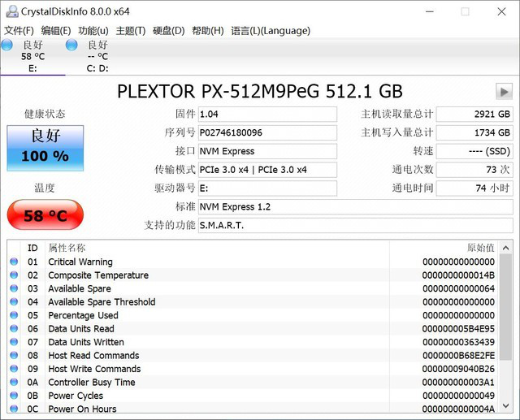Select the E: drive status orb

click(7, 45)
